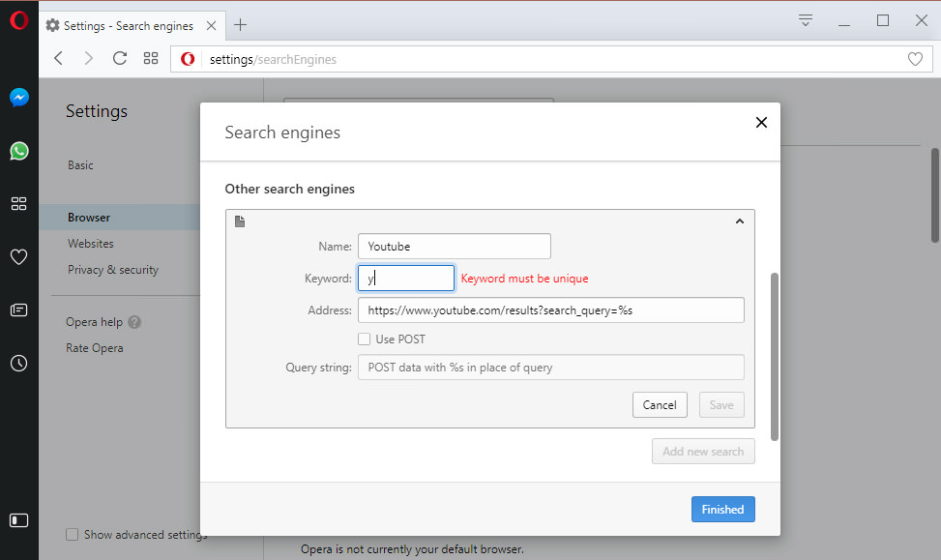Switch to the Websites settings section

point(90,243)
